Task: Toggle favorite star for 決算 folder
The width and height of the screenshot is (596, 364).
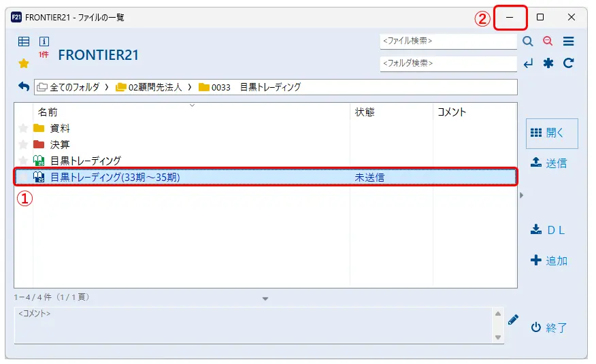Action: 23,145
